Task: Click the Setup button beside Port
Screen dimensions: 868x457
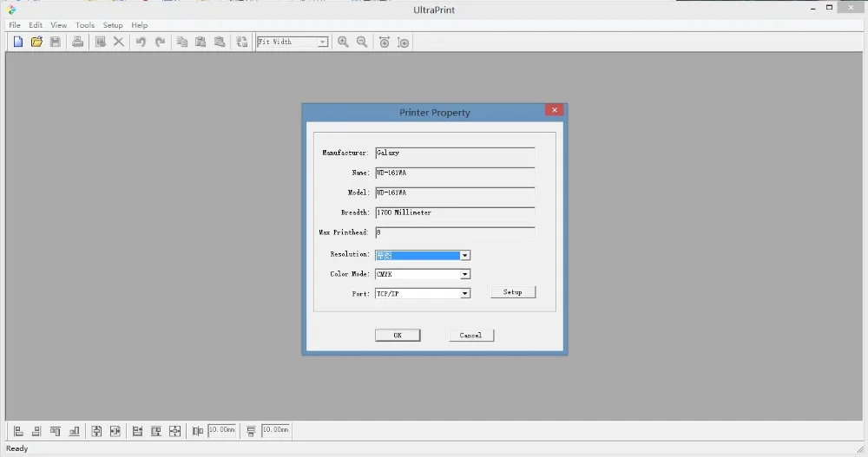Action: pyautogui.click(x=513, y=292)
